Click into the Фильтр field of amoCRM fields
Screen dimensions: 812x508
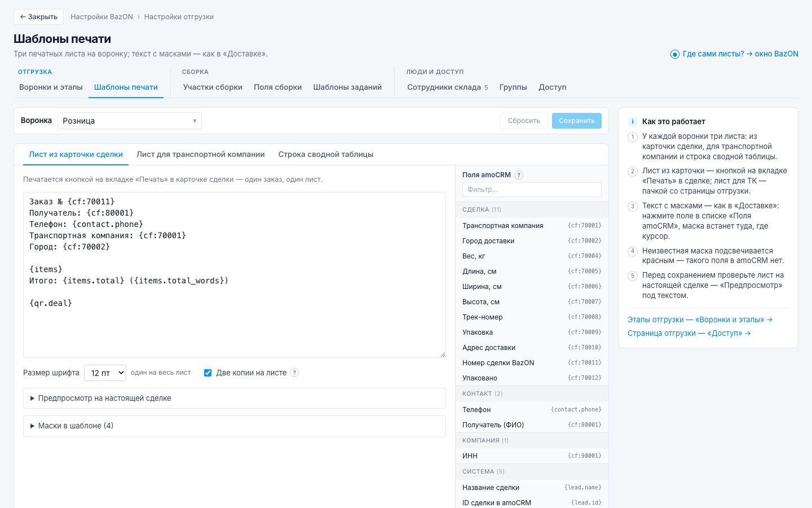(532, 190)
